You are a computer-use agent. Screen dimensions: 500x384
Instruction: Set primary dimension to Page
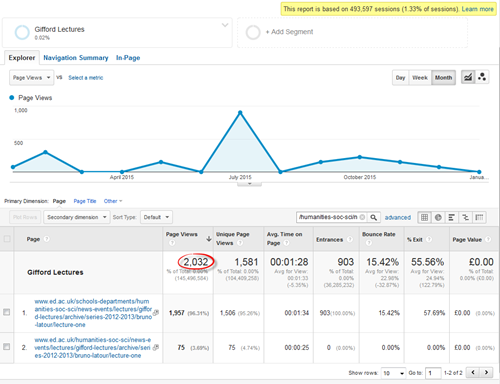(59, 201)
